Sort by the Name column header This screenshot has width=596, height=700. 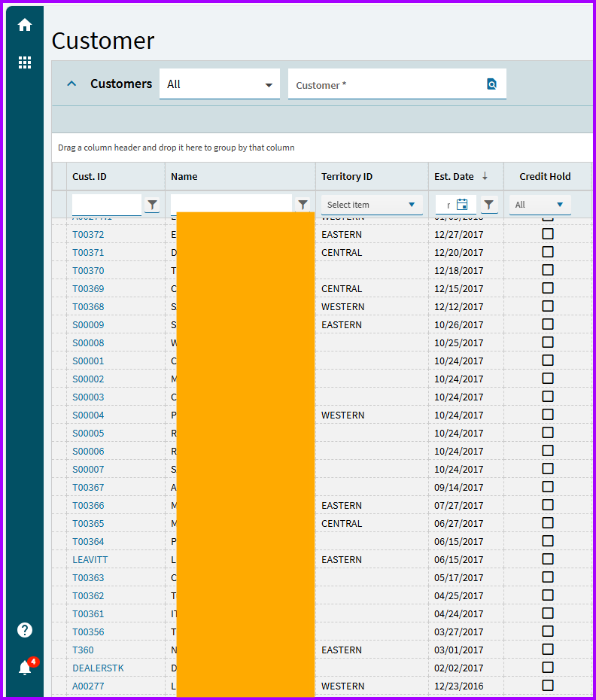[184, 177]
